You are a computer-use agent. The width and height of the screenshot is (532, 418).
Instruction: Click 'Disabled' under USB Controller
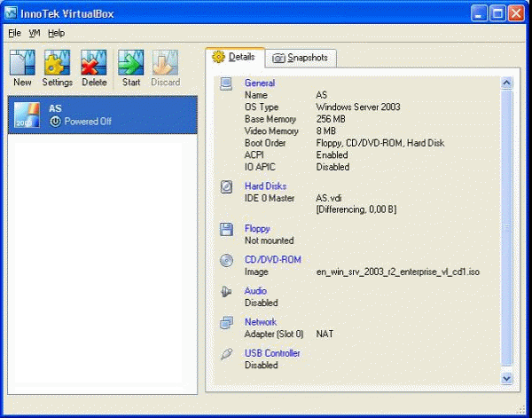pos(262,366)
